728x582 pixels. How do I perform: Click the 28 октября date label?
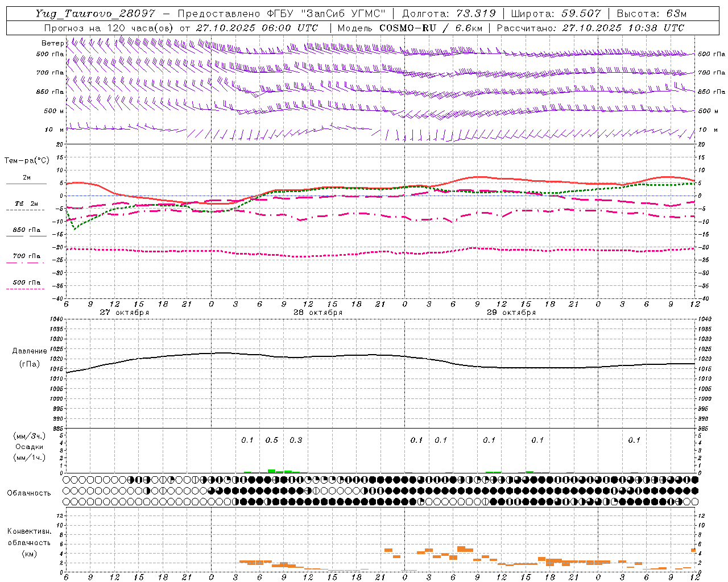(x=318, y=313)
